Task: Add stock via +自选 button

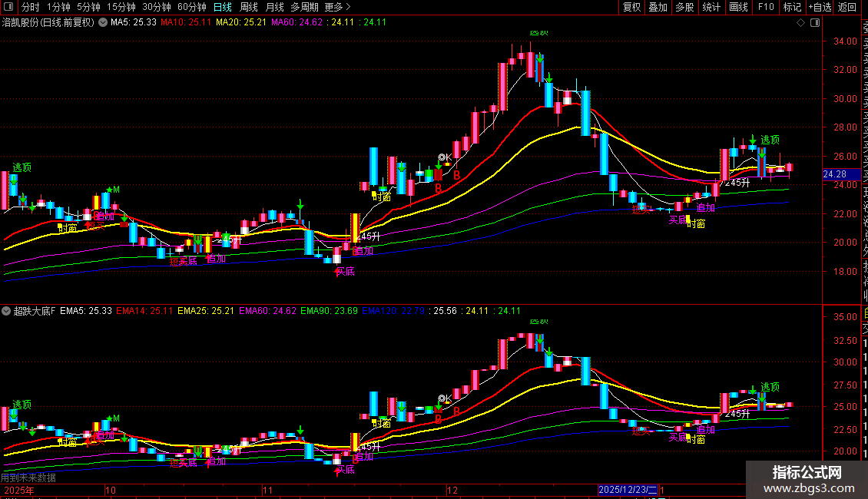Action: (x=820, y=7)
